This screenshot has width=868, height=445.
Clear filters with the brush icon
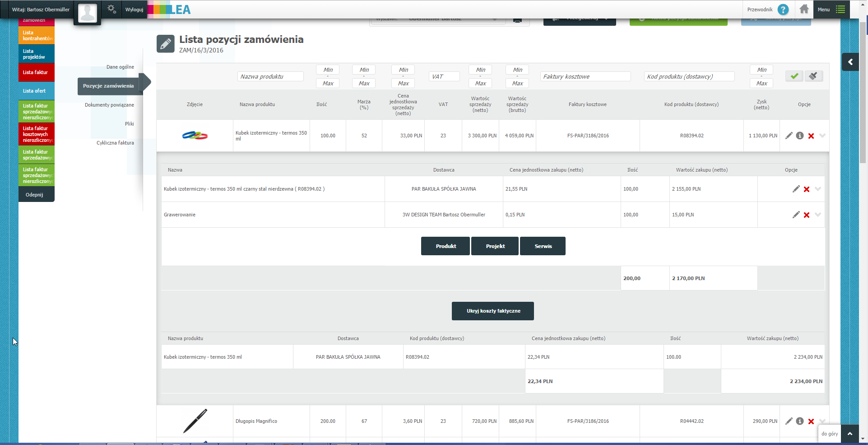pyautogui.click(x=813, y=76)
